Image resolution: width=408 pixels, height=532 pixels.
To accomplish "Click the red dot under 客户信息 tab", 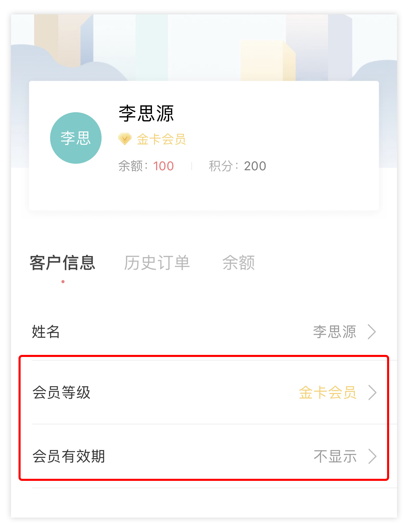I will pyautogui.click(x=63, y=282).
